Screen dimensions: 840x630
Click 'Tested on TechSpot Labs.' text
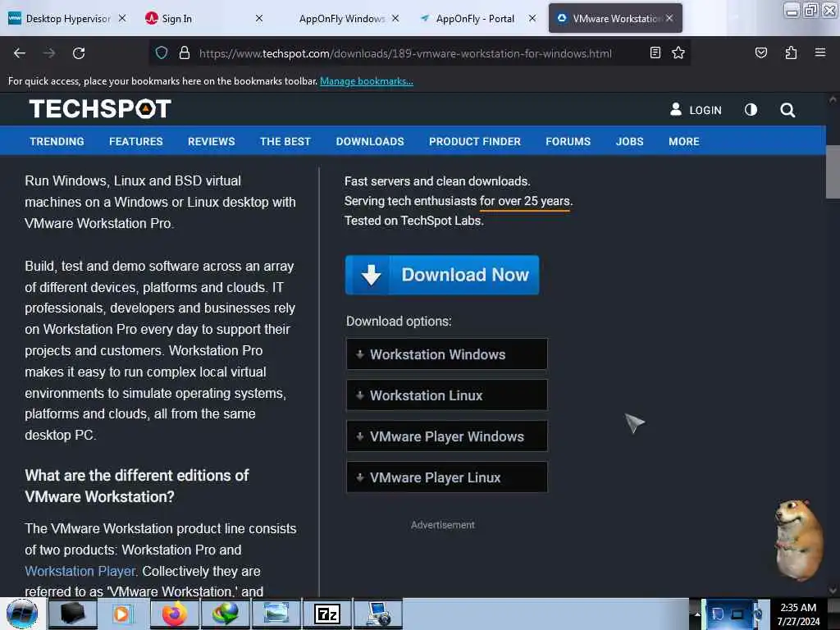tap(413, 221)
